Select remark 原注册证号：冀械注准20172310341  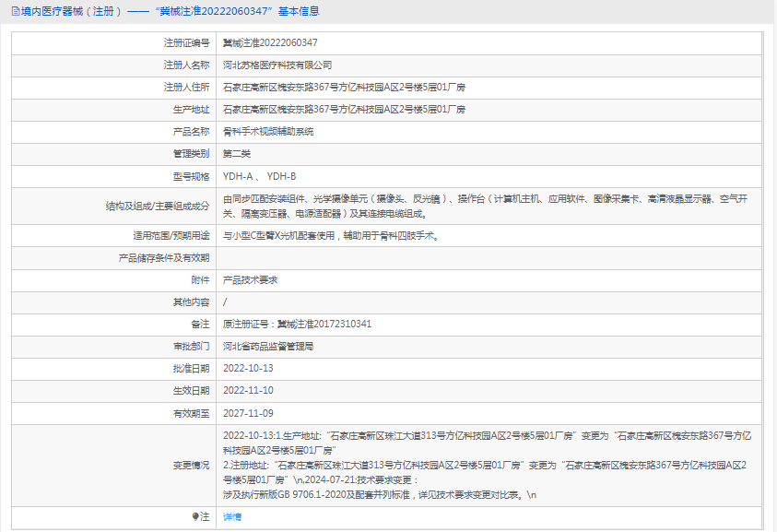click(297, 324)
